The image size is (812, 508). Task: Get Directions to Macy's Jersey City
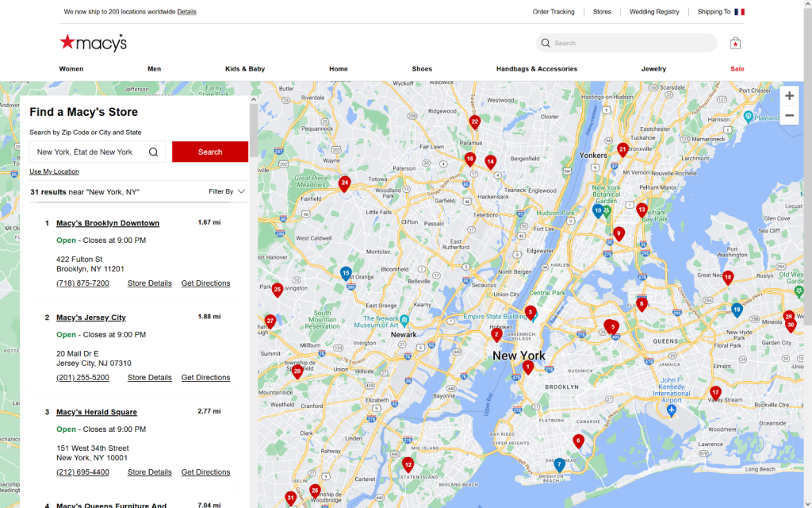pos(205,378)
